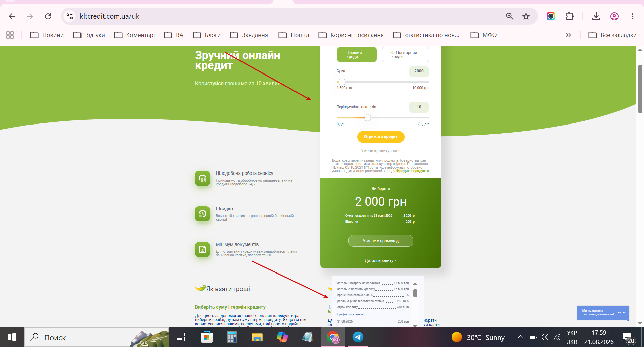Image resolution: width=644 pixels, height=347 pixels.
Task: Open the zoom magnifier in address bar
Action: [x=509, y=16]
